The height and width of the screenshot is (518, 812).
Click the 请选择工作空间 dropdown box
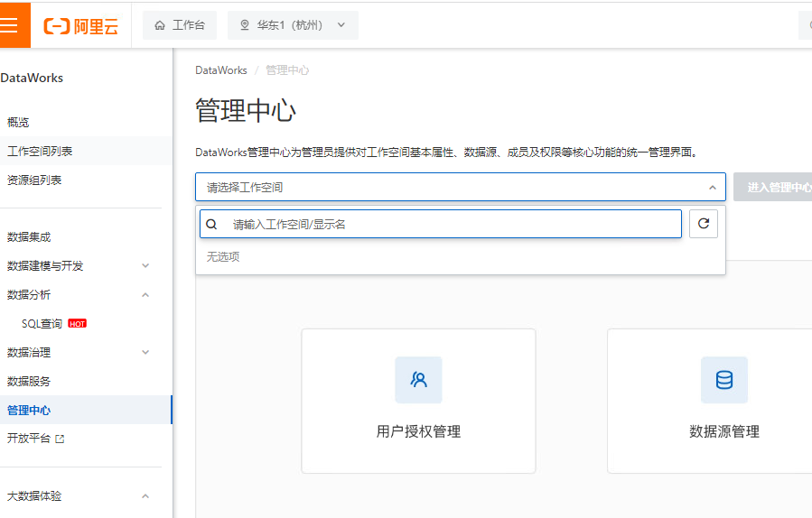tap(461, 187)
